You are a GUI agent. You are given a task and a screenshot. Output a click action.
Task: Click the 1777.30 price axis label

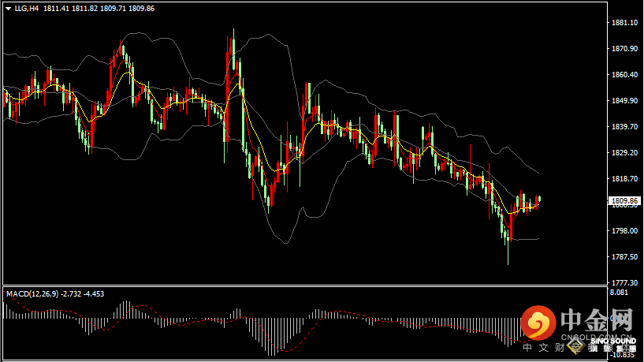[x=625, y=282]
